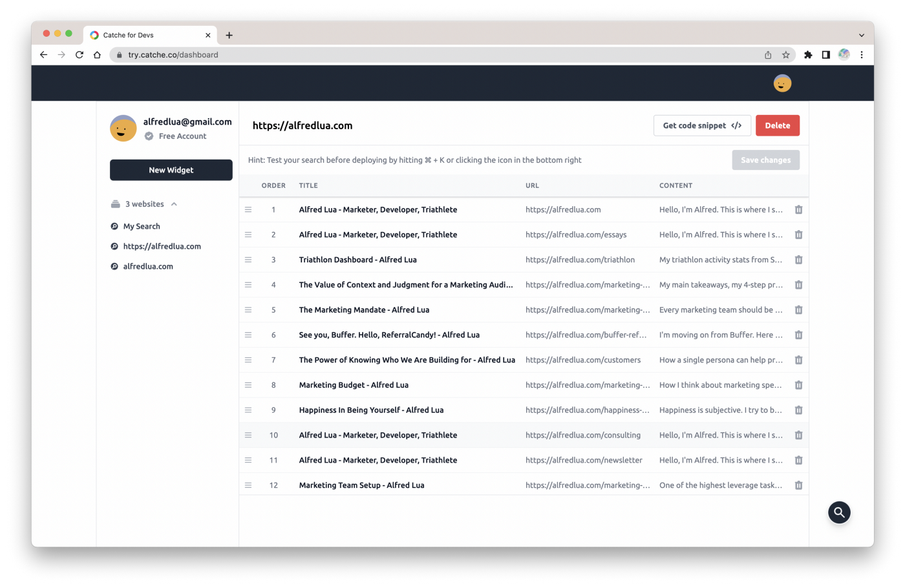Screen dimensions: 905x588
Task: Open Chrome share page icon
Action: 768,55
